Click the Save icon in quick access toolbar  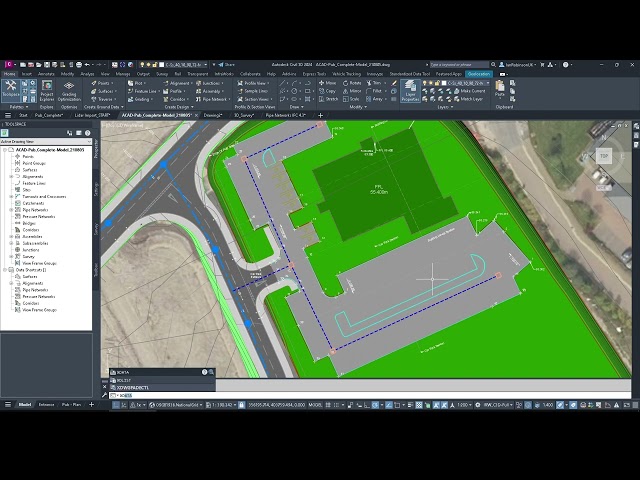[47, 64]
